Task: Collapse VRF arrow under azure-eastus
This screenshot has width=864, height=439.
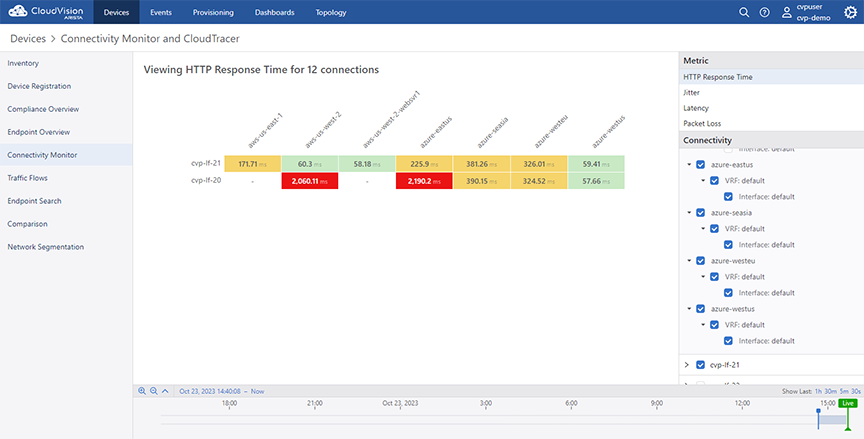Action: coord(703,181)
